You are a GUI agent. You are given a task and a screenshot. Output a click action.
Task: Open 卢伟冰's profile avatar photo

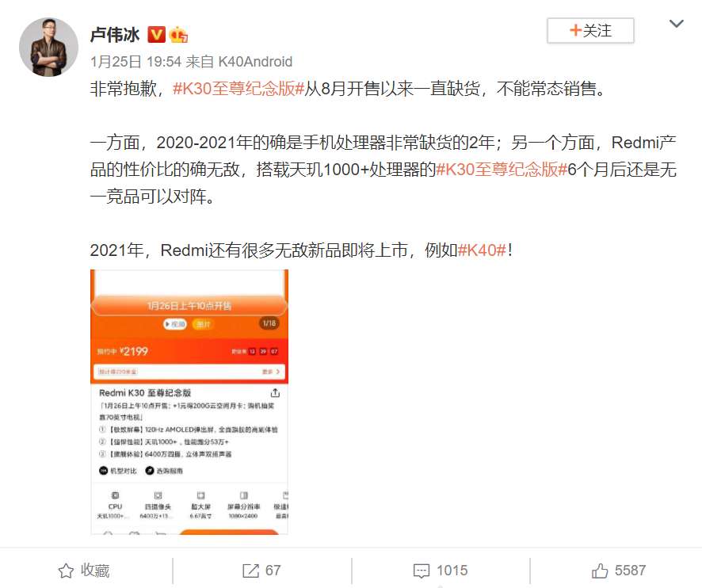48,47
